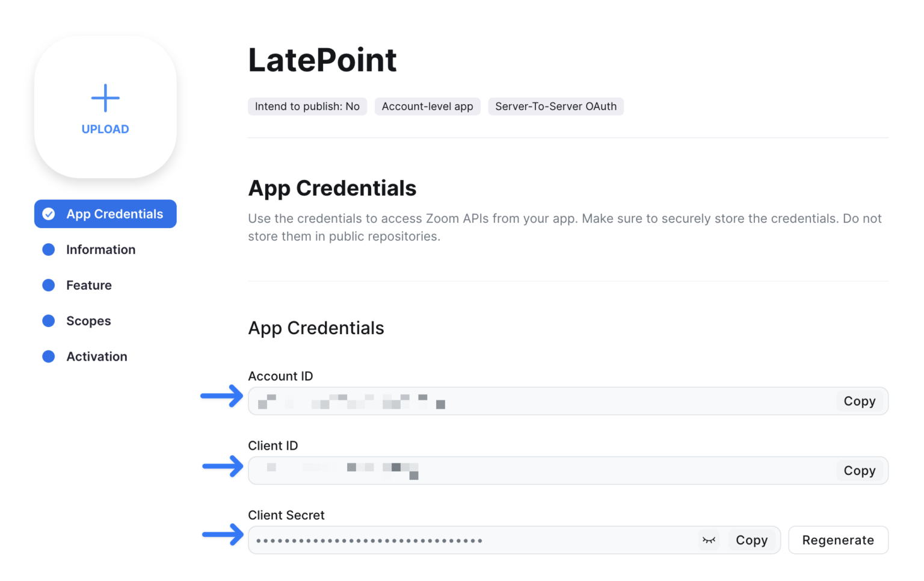This screenshot has width=924, height=581.
Task: Click the Upload plus icon
Action: click(x=105, y=98)
